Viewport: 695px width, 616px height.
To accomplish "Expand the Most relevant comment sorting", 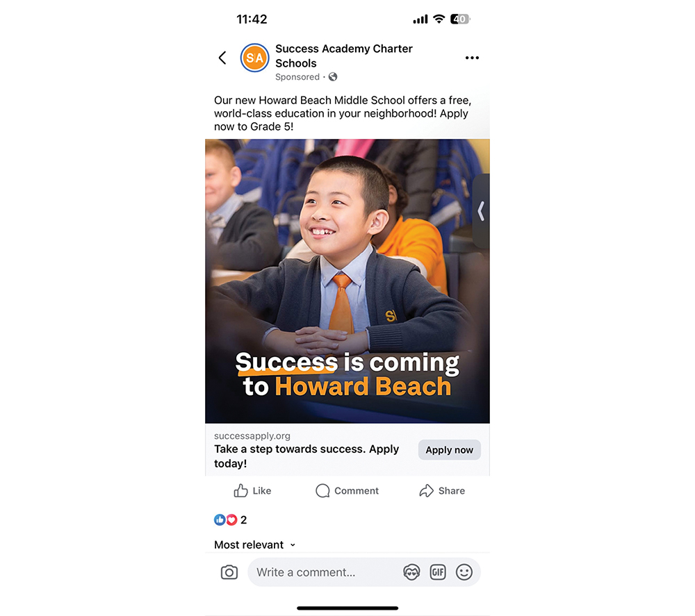I will point(254,544).
